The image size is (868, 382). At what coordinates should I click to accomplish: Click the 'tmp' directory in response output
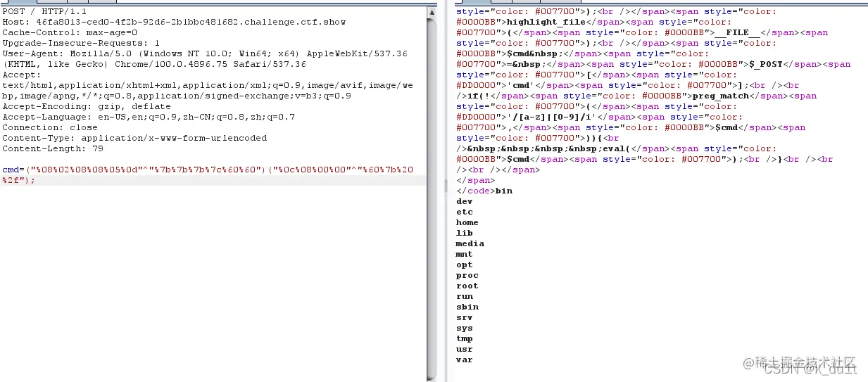[465, 338]
